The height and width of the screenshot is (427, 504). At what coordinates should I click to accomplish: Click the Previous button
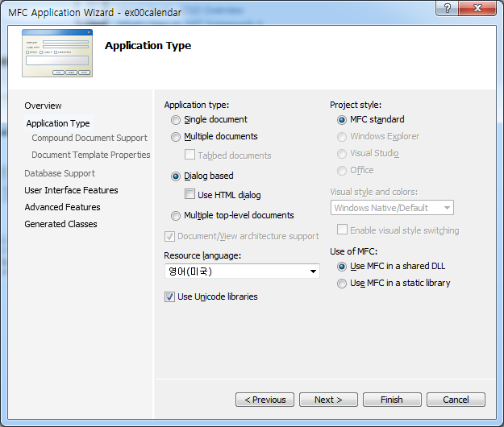(x=264, y=400)
